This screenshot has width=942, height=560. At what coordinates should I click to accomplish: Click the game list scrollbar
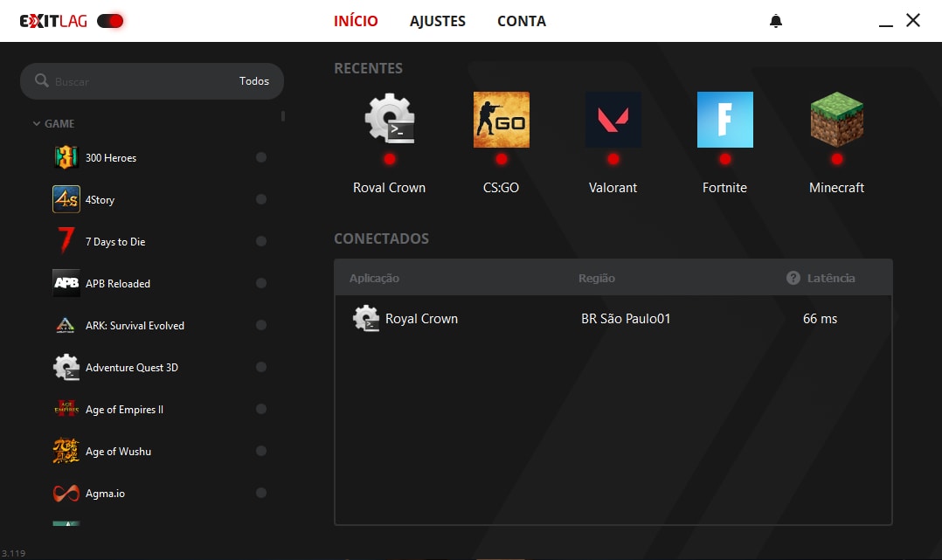point(282,116)
